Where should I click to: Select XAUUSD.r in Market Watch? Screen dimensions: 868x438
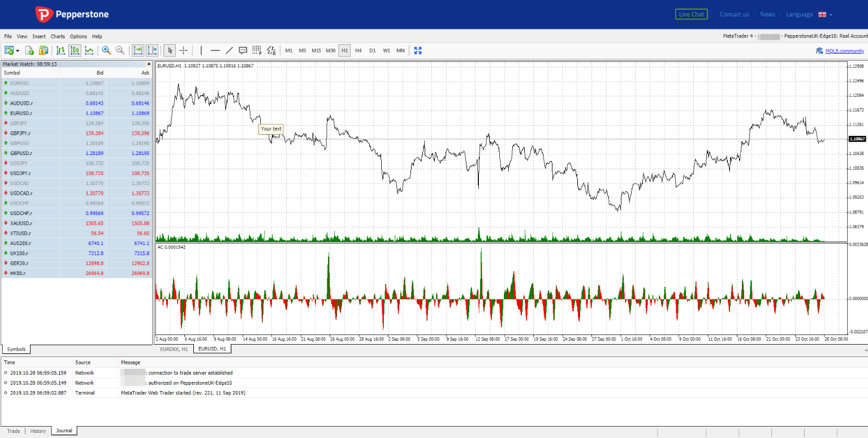[76, 223]
